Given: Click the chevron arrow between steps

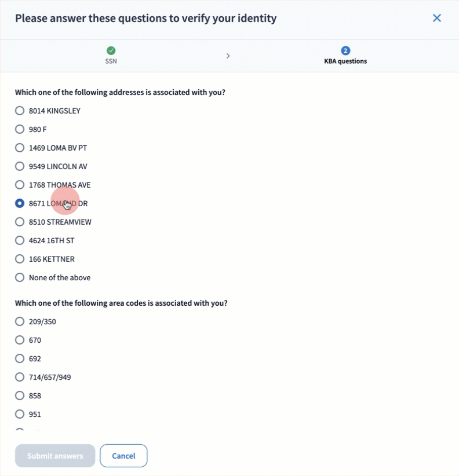Looking at the screenshot, I should 228,56.
